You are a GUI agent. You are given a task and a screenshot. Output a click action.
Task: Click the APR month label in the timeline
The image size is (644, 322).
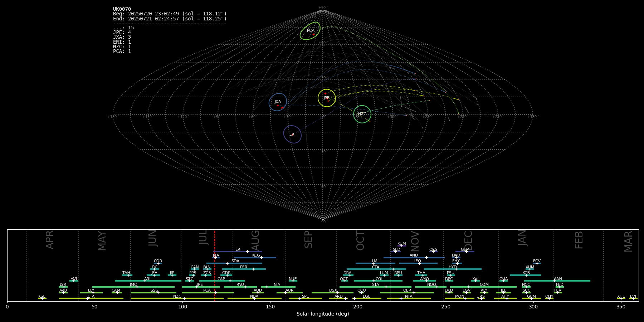click(50, 240)
